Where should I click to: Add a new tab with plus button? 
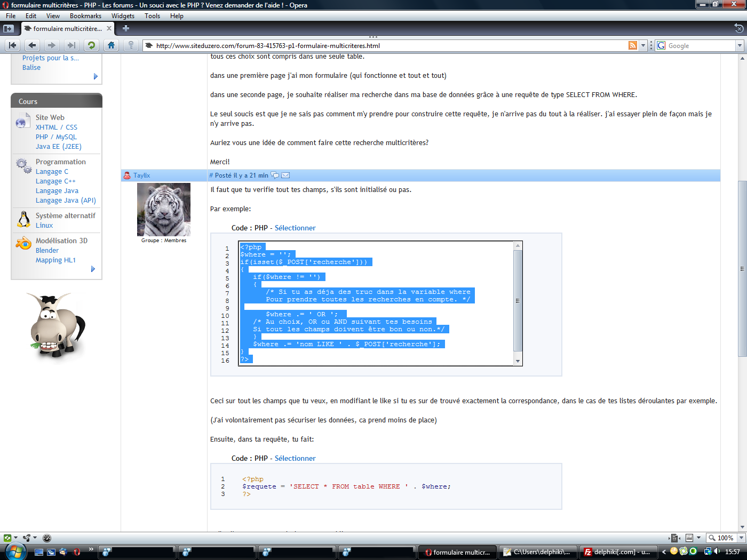(x=126, y=28)
